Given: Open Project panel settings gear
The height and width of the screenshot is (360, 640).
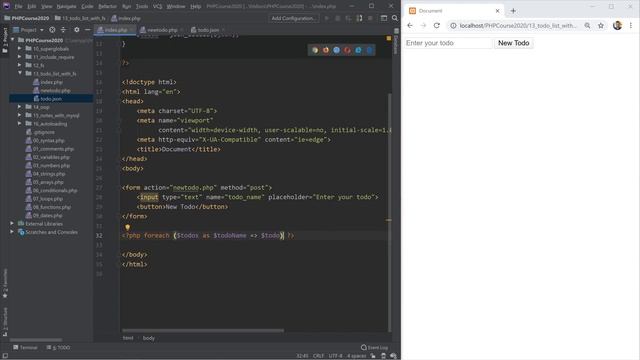Looking at the screenshot, I should pyautogui.click(x=77, y=30).
